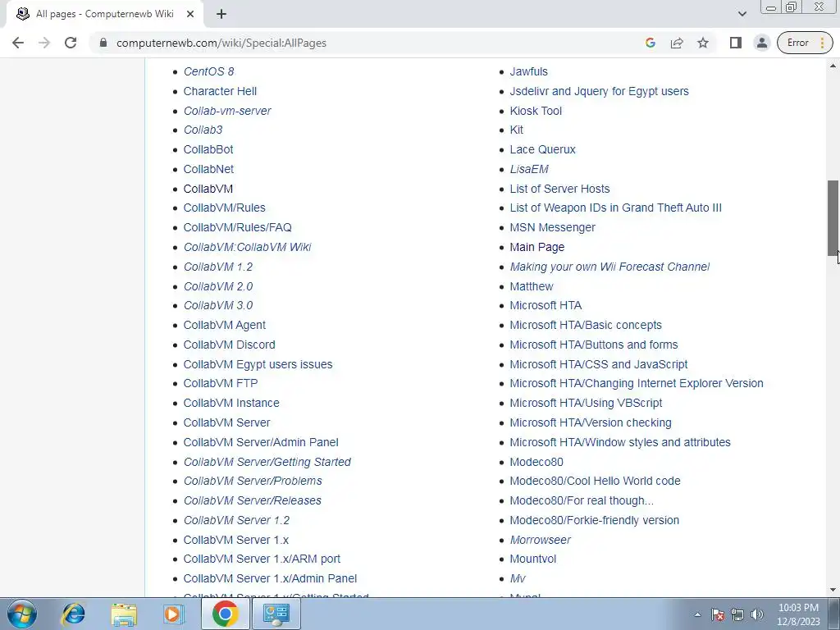
Task: Open the CentOS 8 link
Action: (x=208, y=71)
